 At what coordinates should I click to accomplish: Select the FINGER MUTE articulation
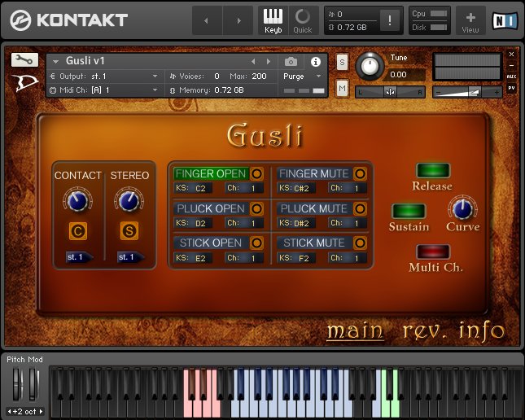click(x=314, y=174)
